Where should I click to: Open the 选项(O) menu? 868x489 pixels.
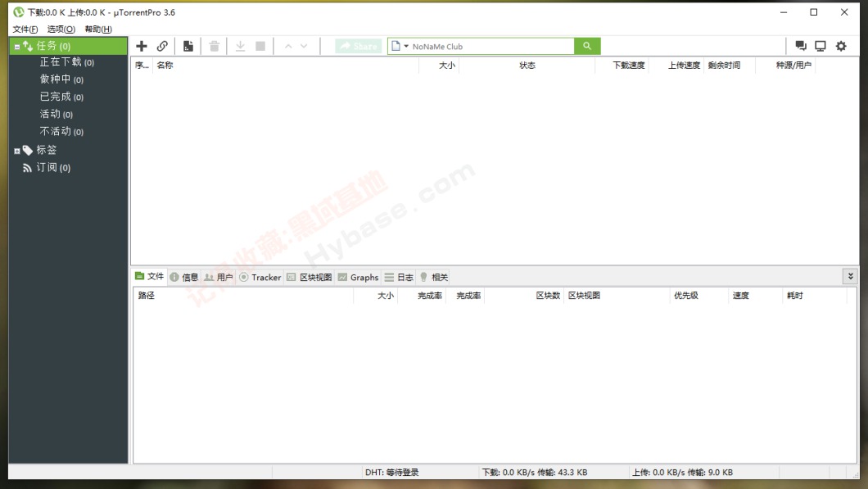click(61, 29)
